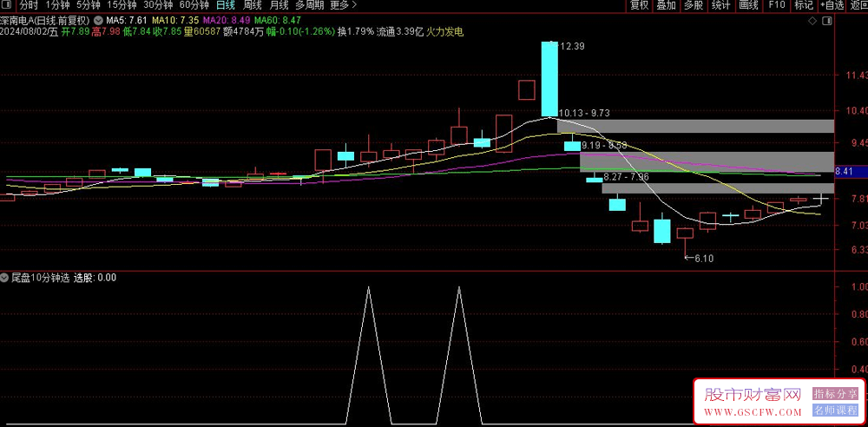Click the 8.27 - 7.96 gap label

[x=626, y=177]
